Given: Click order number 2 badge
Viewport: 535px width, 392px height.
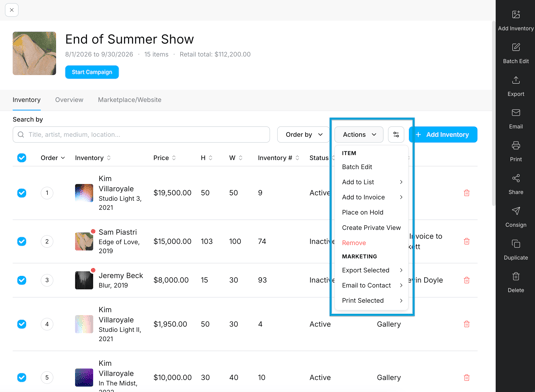Looking at the screenshot, I should tap(47, 241).
